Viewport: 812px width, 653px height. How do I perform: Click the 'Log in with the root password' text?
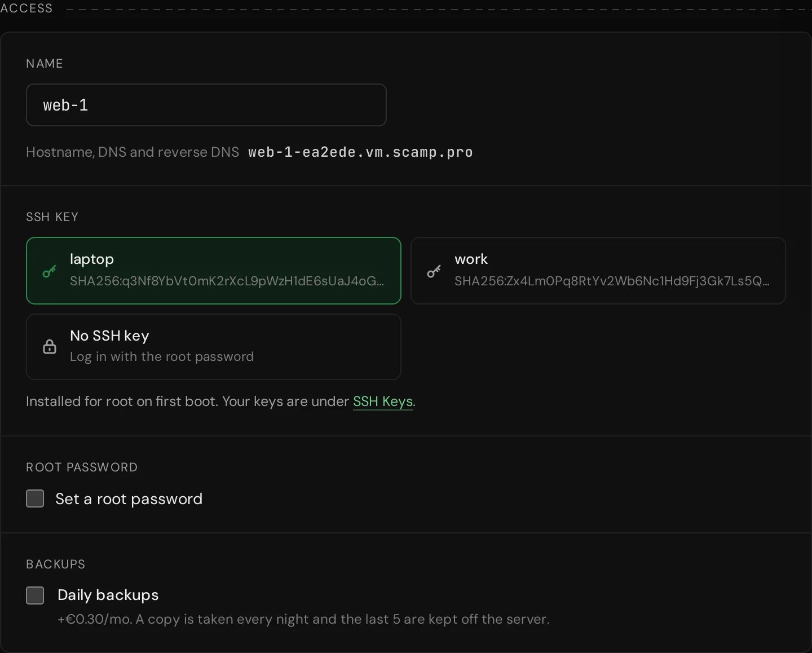162,356
